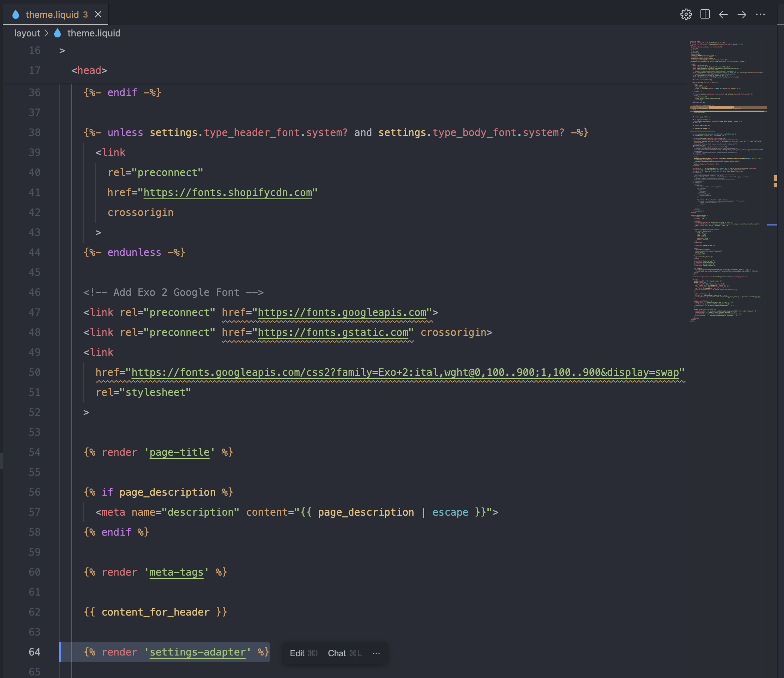The image size is (784, 678).
Task: Click the liquid droplet icon on the tab
Action: pyautogui.click(x=16, y=14)
